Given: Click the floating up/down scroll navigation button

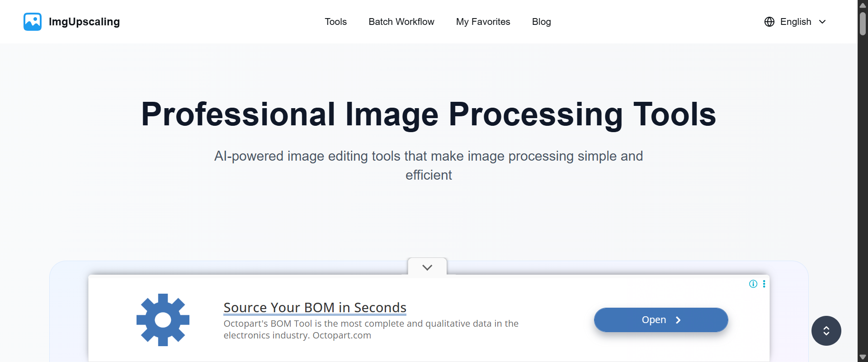Looking at the screenshot, I should coord(826,331).
